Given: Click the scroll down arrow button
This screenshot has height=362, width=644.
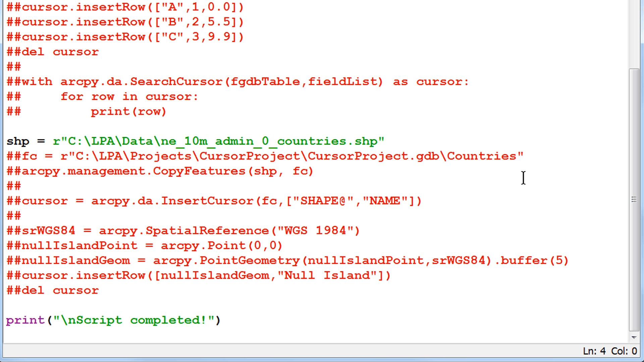Looking at the screenshot, I should 634,338.
